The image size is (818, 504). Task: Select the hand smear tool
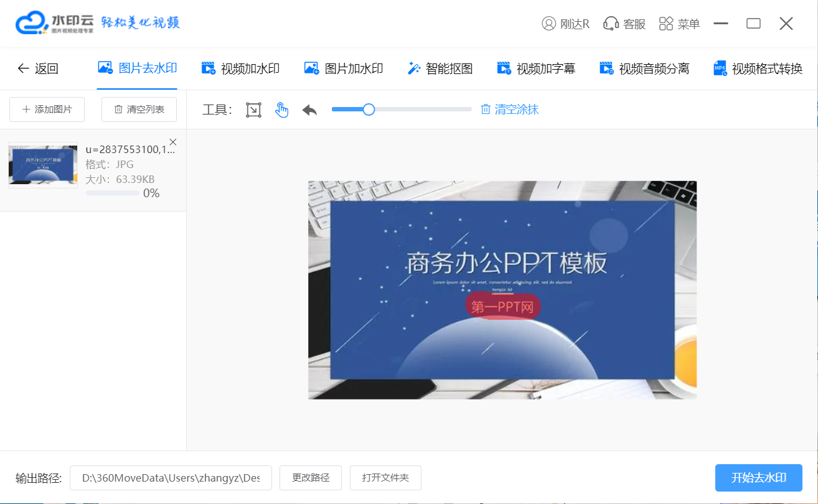[x=282, y=110]
